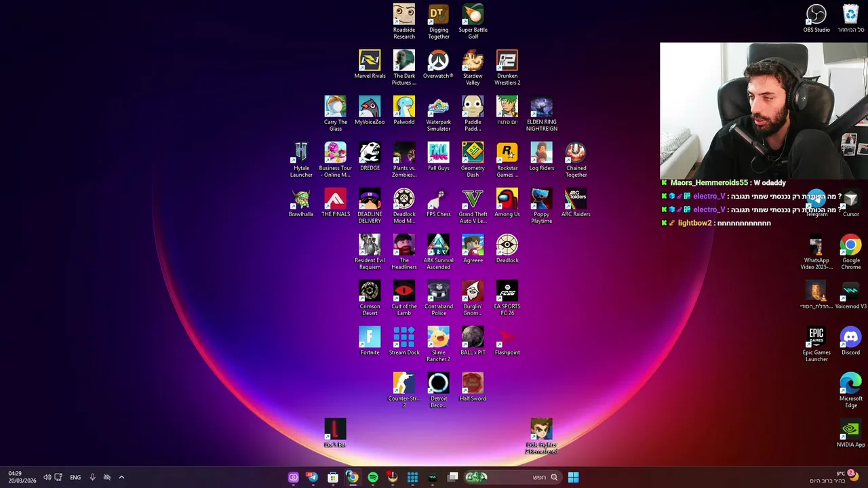Select the Poppy Playtime shortcut
The image size is (868, 488).
[x=541, y=206]
